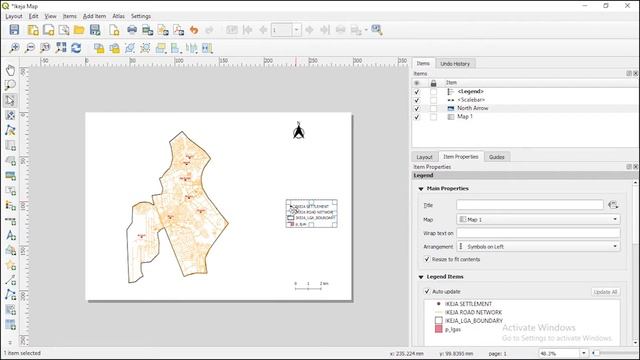Refresh the layout view
Image resolution: width=640 pixels, height=360 pixels.
tap(76, 48)
